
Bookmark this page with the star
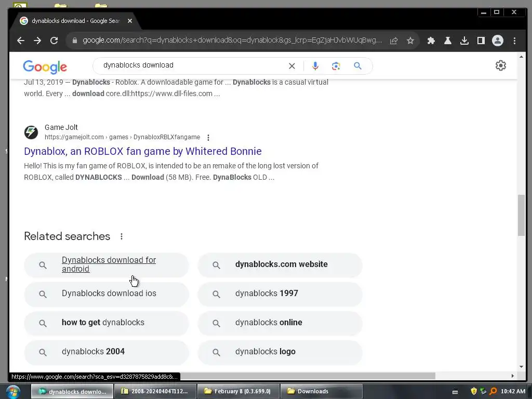pos(410,41)
